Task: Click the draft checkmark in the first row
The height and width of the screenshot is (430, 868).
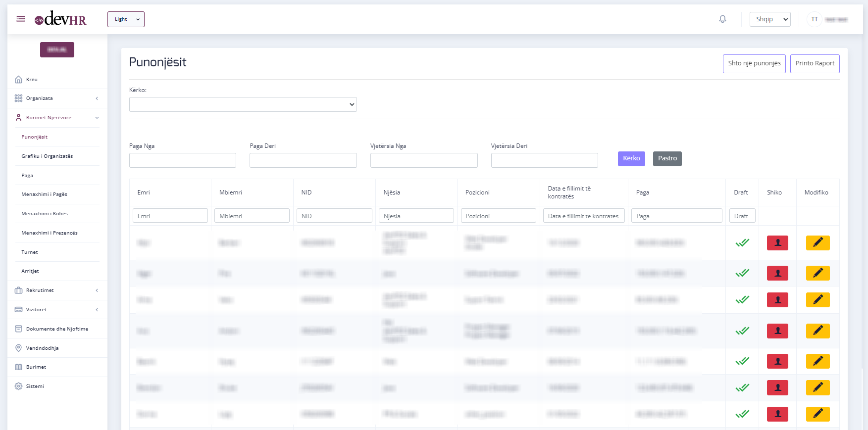Action: (x=742, y=243)
